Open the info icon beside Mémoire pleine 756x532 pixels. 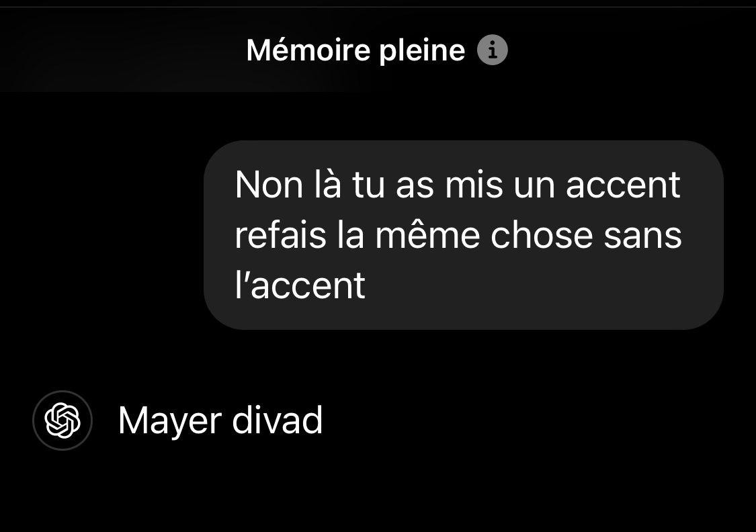click(x=493, y=50)
